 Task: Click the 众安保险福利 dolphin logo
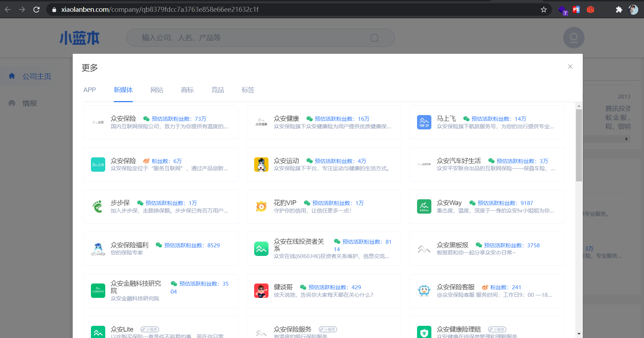[98, 249]
